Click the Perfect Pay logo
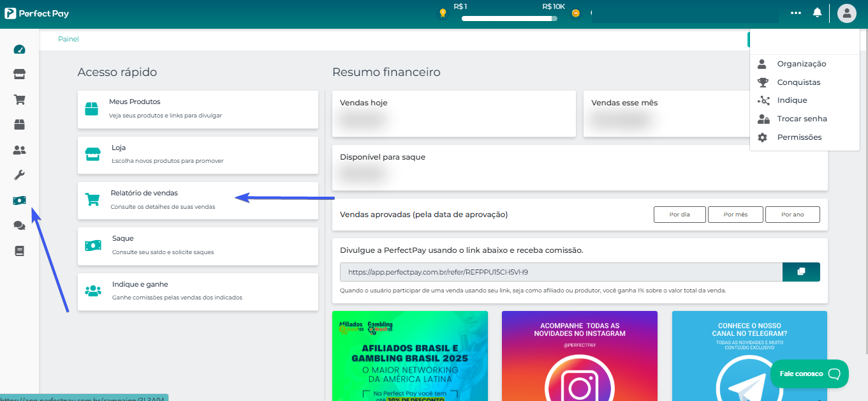This screenshot has width=868, height=401. click(x=36, y=13)
